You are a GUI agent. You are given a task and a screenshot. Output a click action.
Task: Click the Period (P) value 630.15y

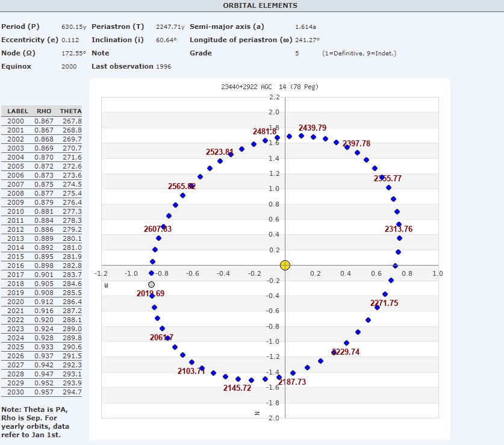tap(73, 27)
